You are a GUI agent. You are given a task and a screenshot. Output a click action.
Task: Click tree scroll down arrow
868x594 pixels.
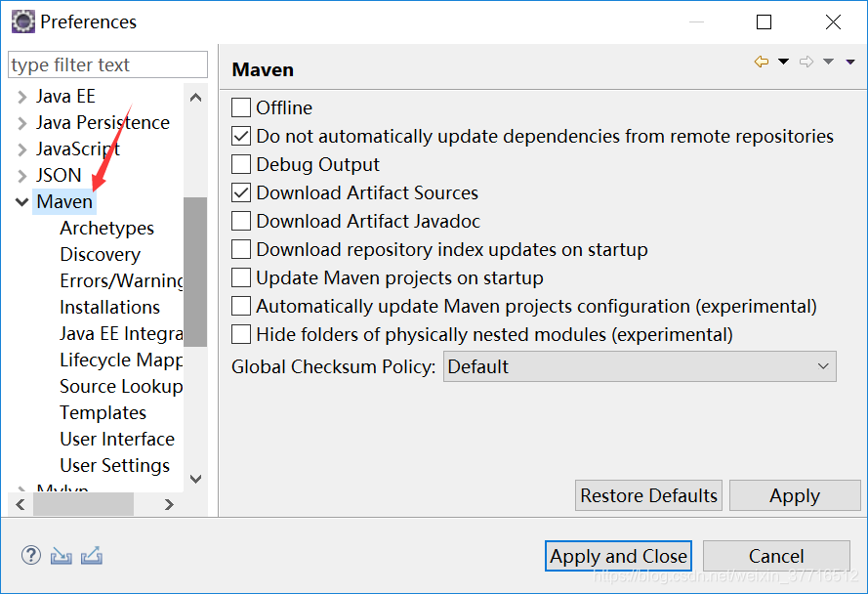coord(195,479)
